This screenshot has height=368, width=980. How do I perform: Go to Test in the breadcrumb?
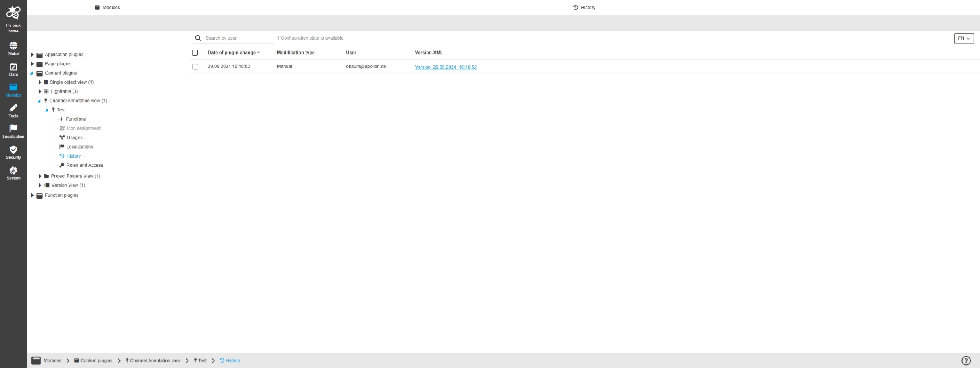coord(203,361)
